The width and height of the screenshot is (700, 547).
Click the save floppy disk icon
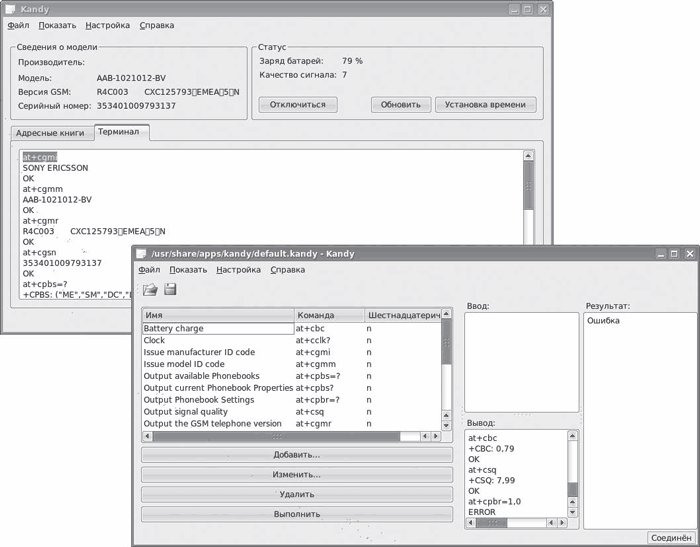point(170,290)
